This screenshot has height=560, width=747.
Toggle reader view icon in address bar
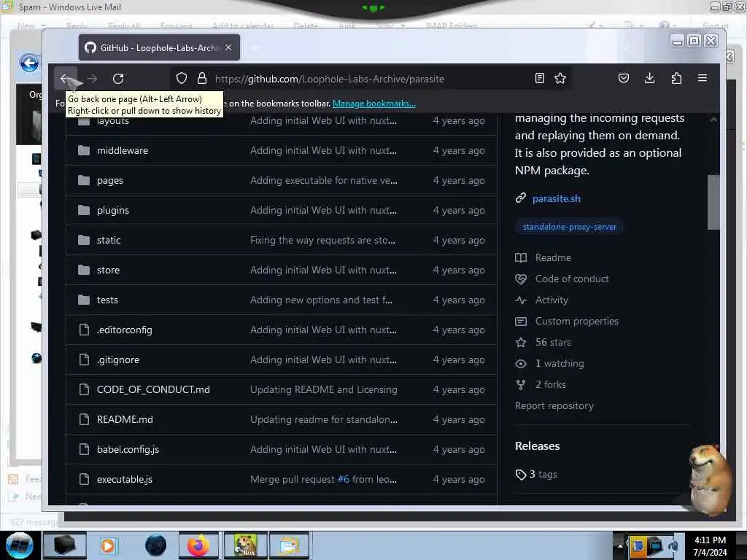point(539,79)
